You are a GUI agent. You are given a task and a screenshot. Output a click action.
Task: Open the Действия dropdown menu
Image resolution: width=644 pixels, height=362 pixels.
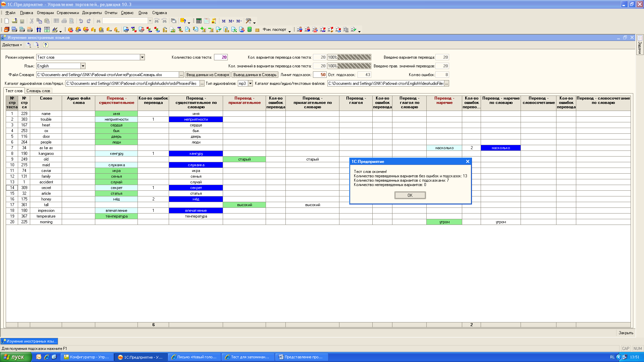pos(12,45)
